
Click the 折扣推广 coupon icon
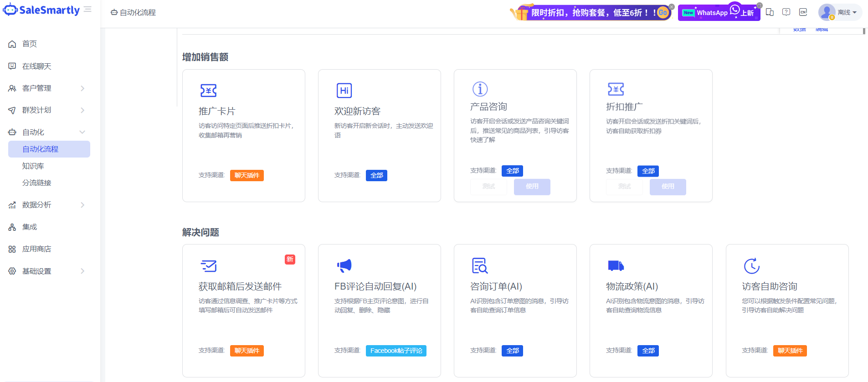[616, 89]
